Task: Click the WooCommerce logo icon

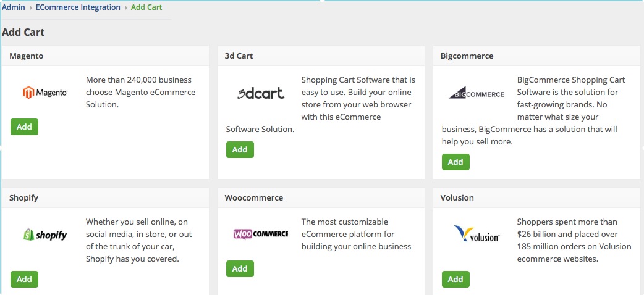Action: pos(260,234)
